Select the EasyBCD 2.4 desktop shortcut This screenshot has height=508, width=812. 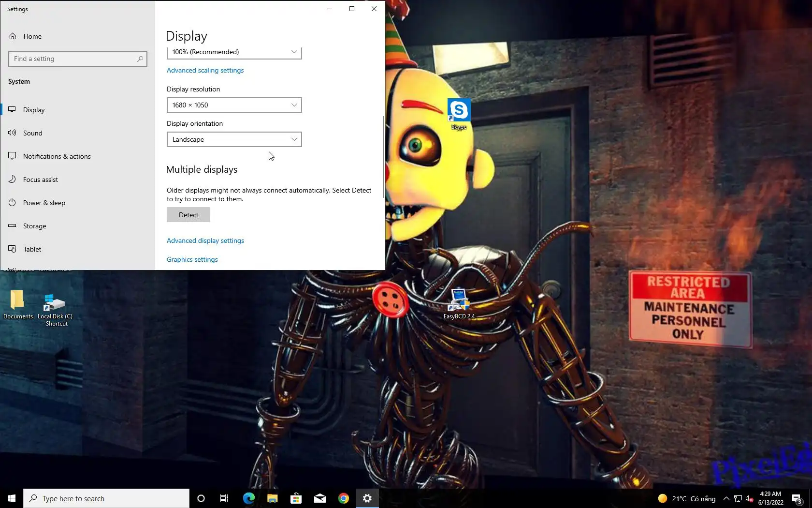pos(459,304)
